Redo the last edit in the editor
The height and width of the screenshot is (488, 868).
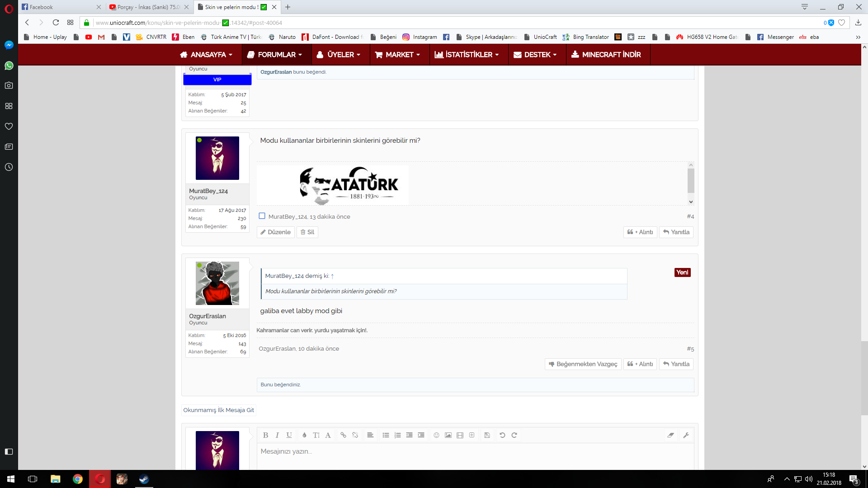click(514, 435)
